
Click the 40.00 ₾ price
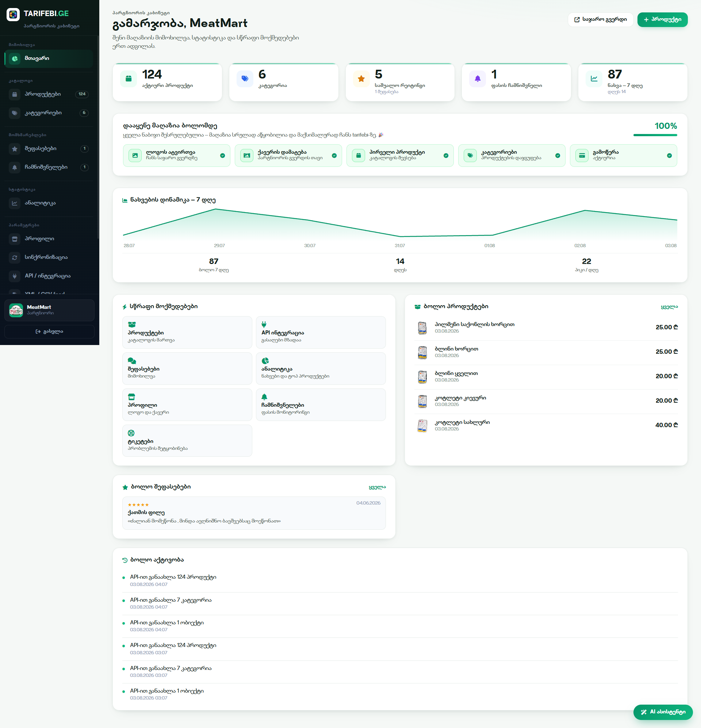[666, 425]
